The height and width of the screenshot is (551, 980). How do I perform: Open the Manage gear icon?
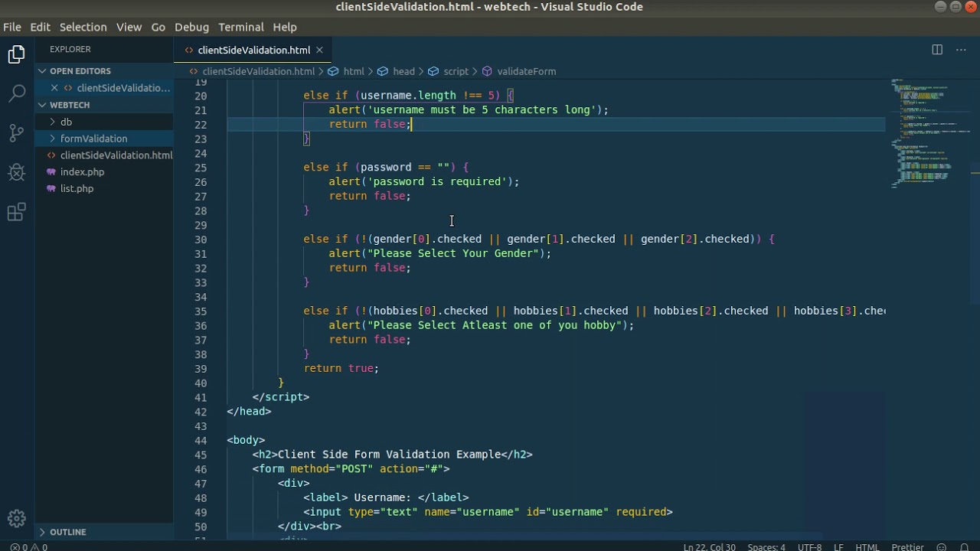coord(17,518)
